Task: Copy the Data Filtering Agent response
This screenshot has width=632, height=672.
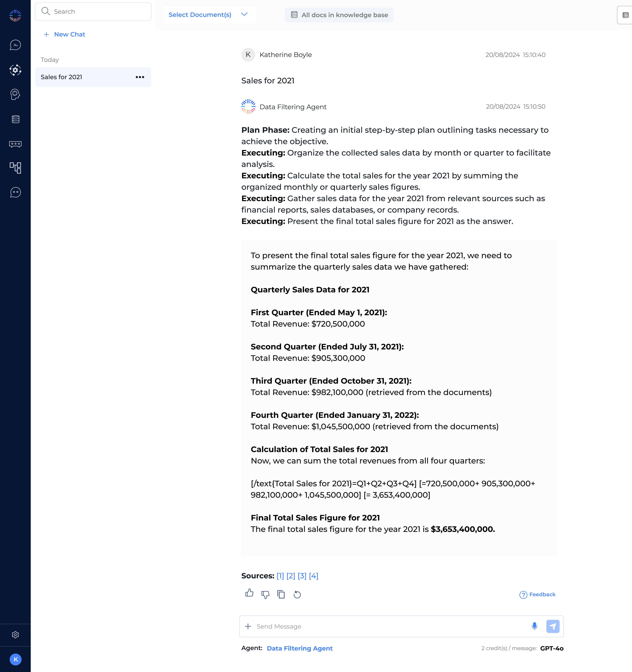Action: click(x=281, y=595)
